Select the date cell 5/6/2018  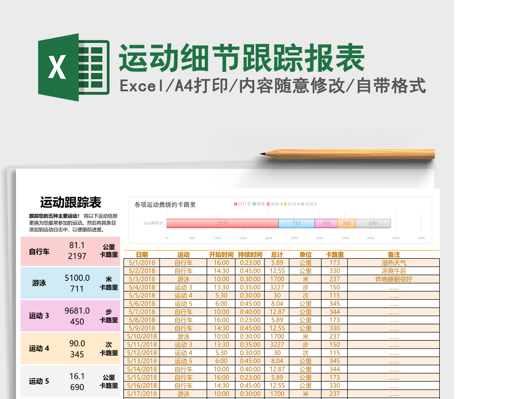142,304
